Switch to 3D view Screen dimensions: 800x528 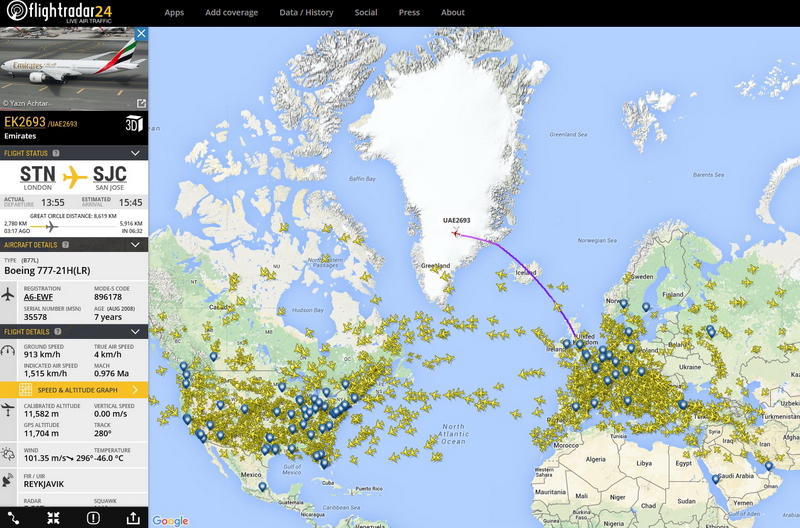coord(134,124)
